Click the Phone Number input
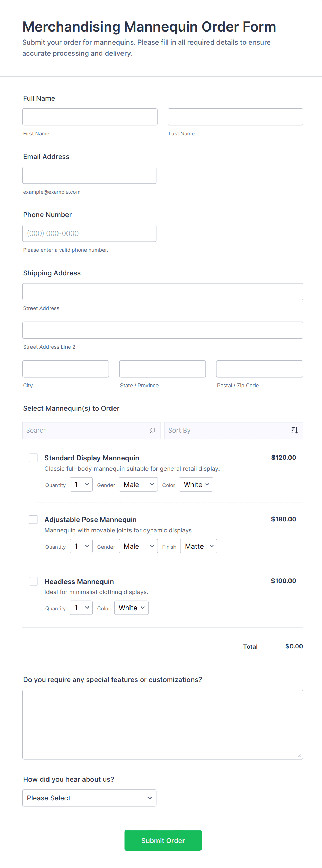This screenshot has width=322, height=868. (89, 233)
